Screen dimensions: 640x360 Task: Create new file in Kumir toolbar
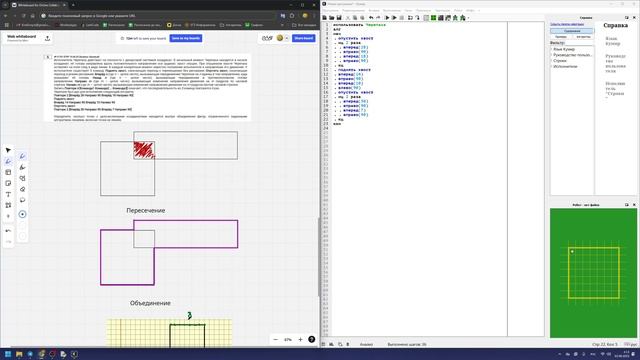click(324, 18)
